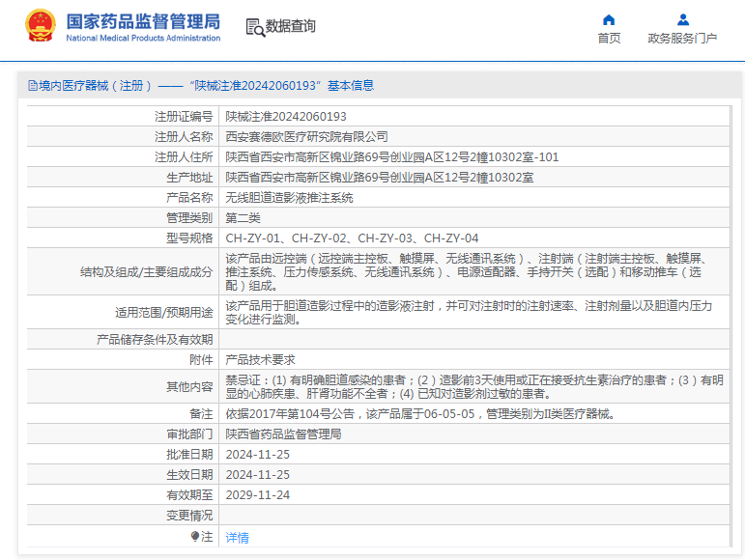Click the 境内医疗器械（注册）基本信息 heading
Viewport: 745px width, 560px height.
pyautogui.click(x=201, y=85)
